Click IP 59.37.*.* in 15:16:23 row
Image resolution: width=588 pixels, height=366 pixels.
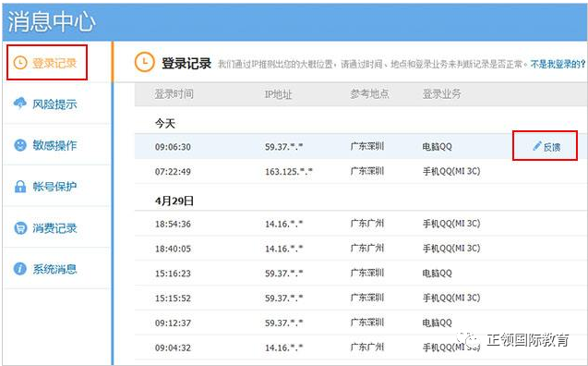[x=284, y=274]
